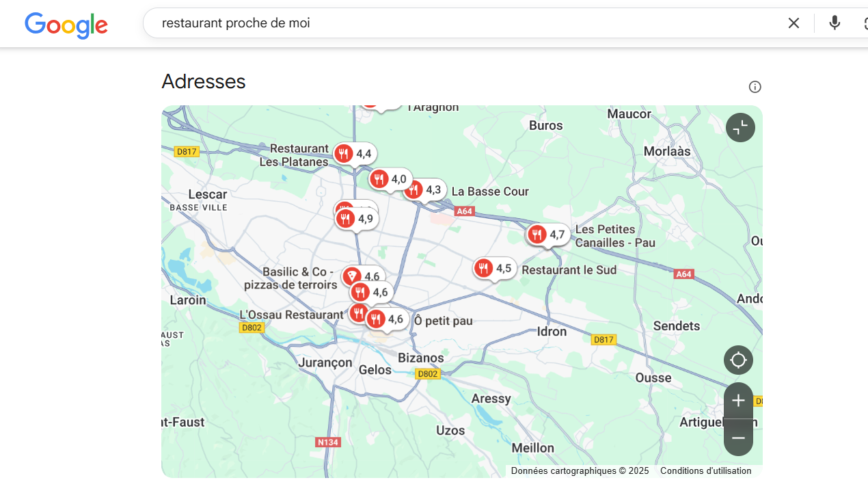Start a voice search with the microphone icon
The image size is (868, 491).
pyautogui.click(x=835, y=23)
